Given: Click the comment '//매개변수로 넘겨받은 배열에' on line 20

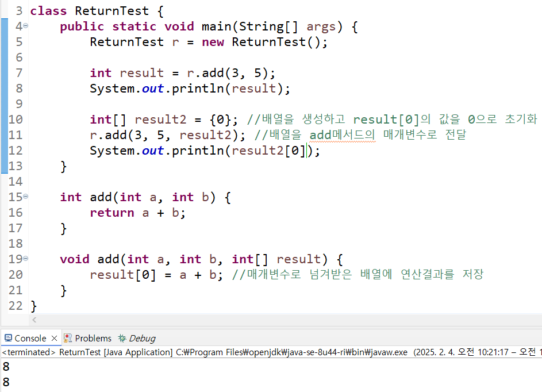Looking at the screenshot, I should click(x=312, y=275).
